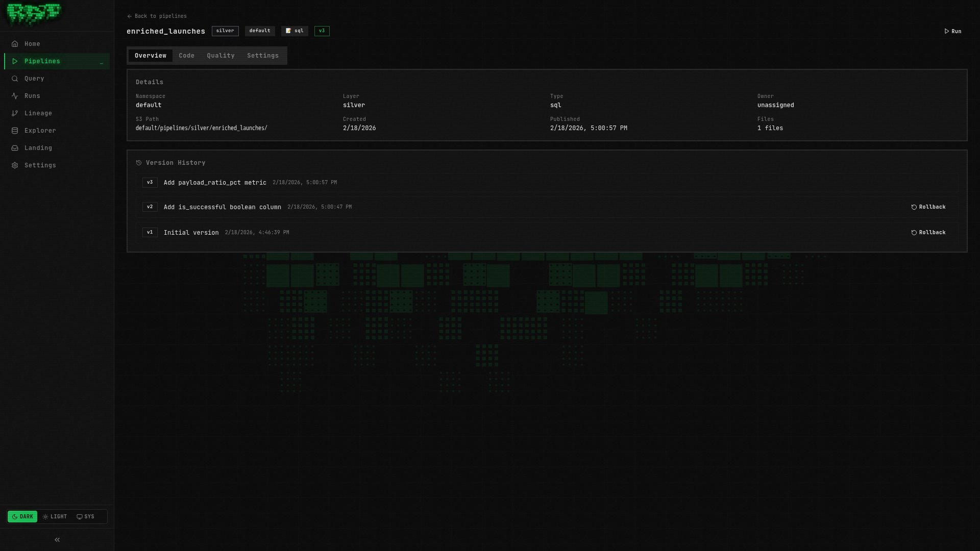This screenshot has width=980, height=551.
Task: Collapse the sidebar with the chevron
Action: (57, 539)
